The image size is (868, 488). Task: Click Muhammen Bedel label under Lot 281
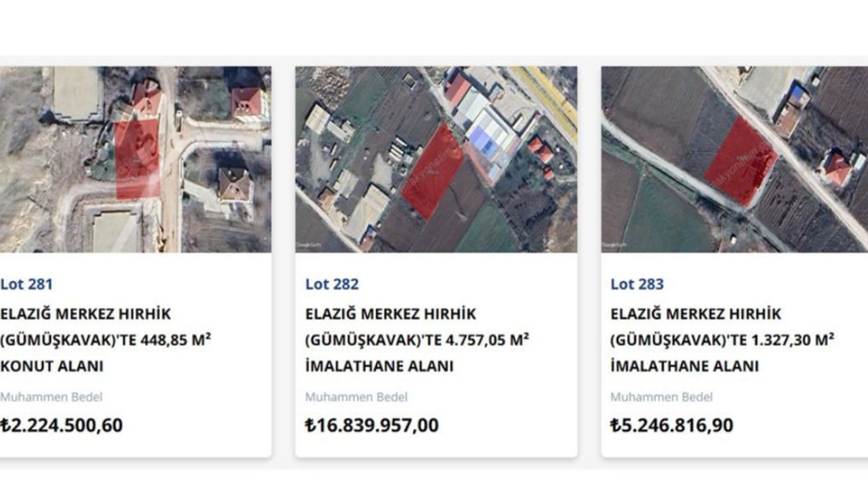pos(52,397)
